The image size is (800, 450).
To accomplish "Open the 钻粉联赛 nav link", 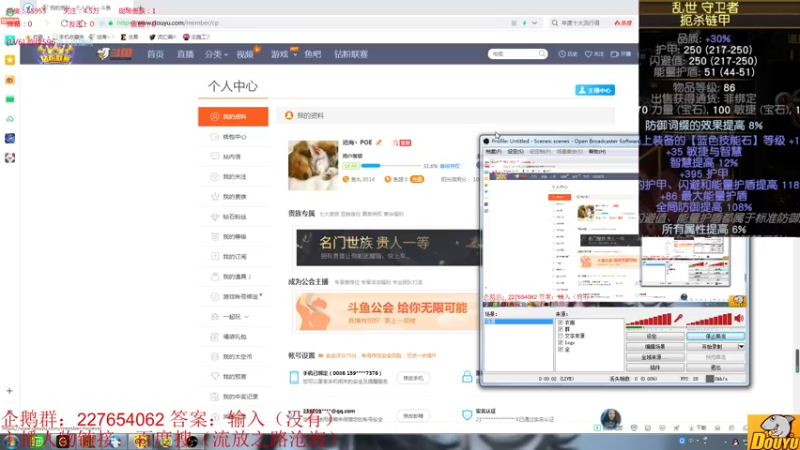I will (x=351, y=54).
